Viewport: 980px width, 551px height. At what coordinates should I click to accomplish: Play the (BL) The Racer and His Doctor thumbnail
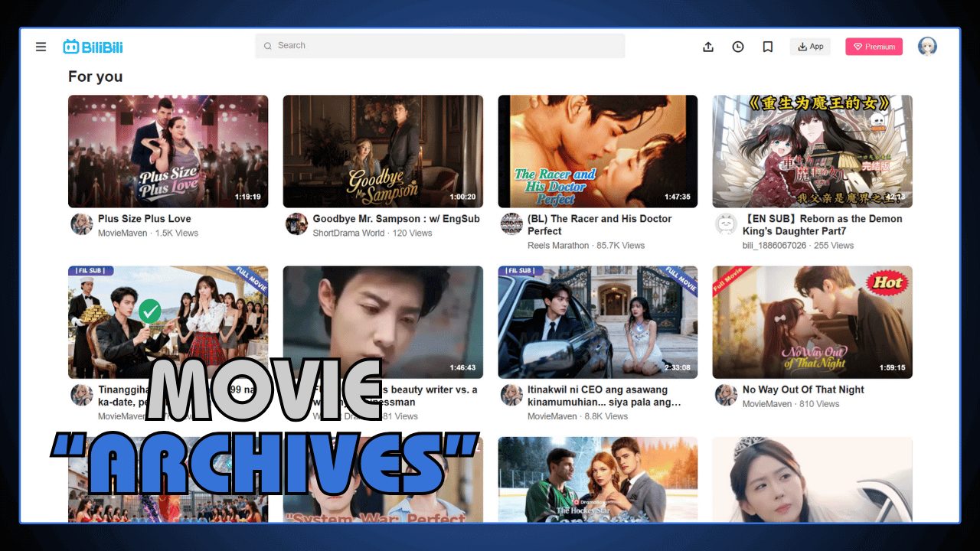point(597,150)
